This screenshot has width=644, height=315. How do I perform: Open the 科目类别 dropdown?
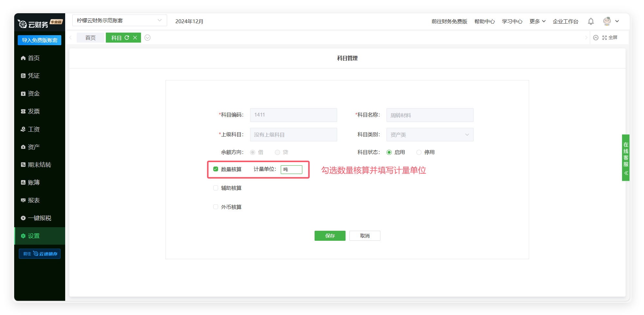[x=430, y=135]
